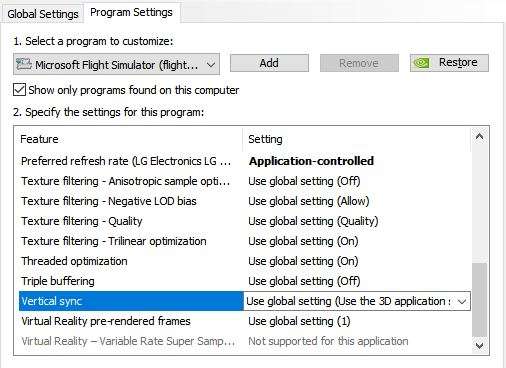Click the NVIDIA logo on Restore button
The image size is (506, 368).
pos(421,63)
